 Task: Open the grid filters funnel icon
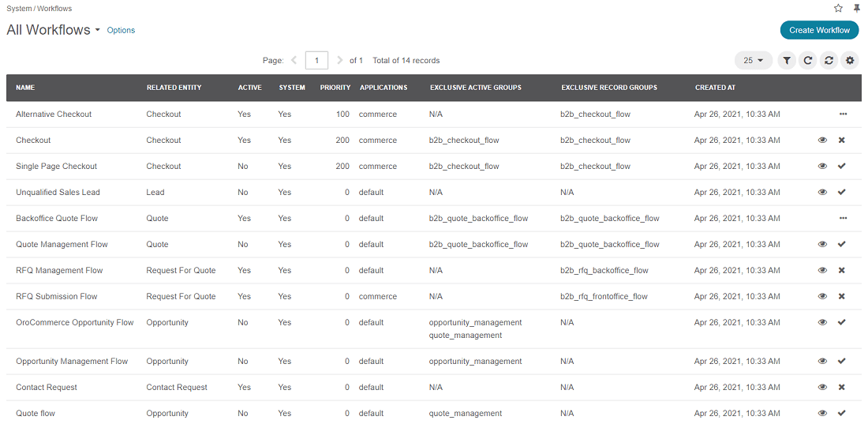pos(787,61)
